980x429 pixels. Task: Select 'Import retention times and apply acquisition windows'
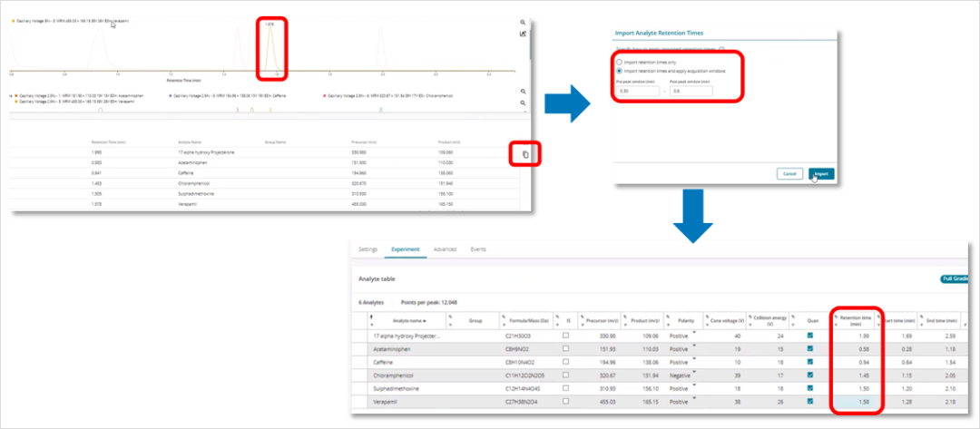click(619, 71)
